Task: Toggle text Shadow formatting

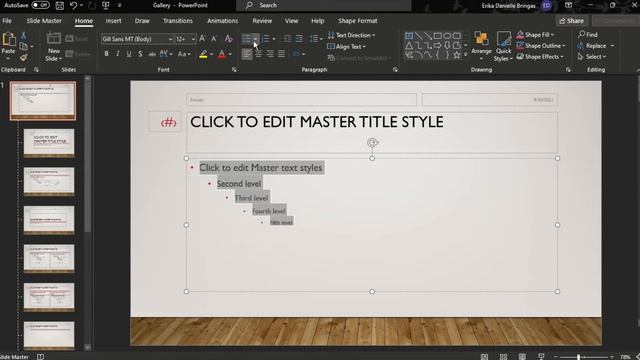Action: coord(140,54)
